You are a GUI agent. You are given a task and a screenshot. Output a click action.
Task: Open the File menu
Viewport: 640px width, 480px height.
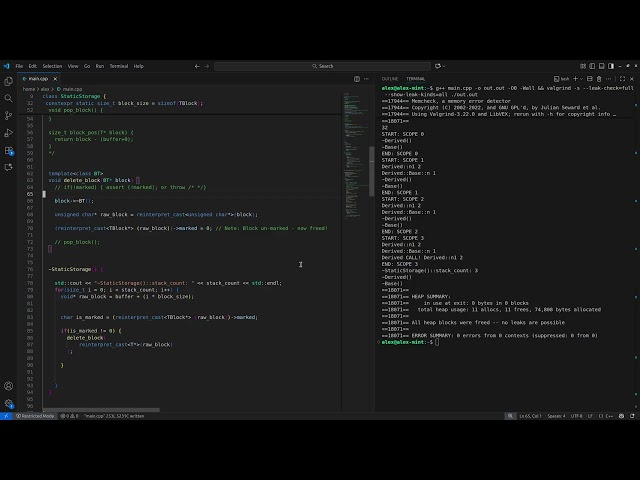point(19,66)
